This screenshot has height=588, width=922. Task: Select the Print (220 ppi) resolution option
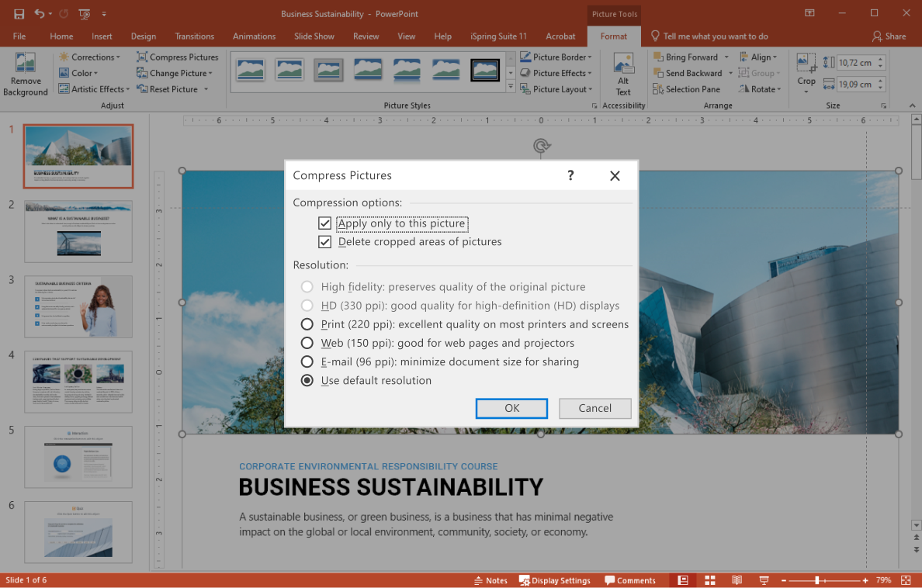(x=307, y=324)
